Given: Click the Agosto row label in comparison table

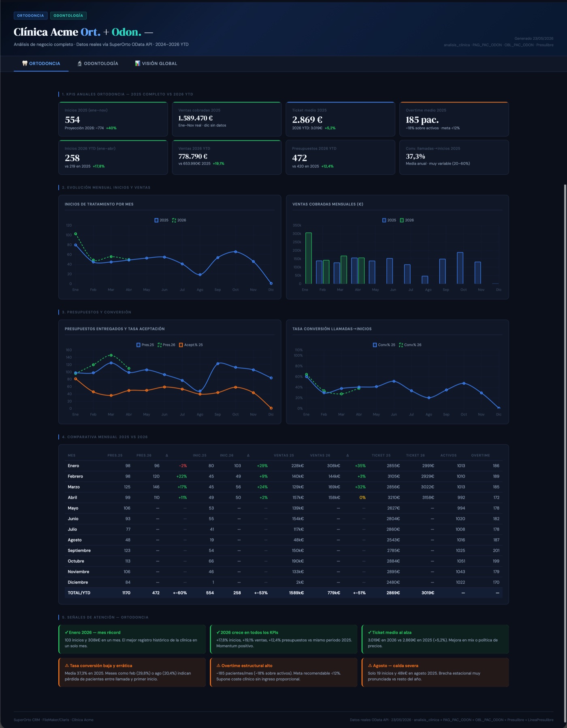Looking at the screenshot, I should (75, 540).
